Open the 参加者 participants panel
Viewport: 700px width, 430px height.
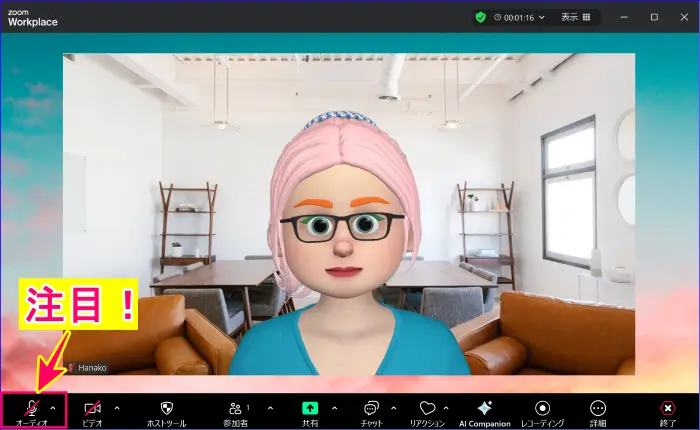(x=237, y=408)
